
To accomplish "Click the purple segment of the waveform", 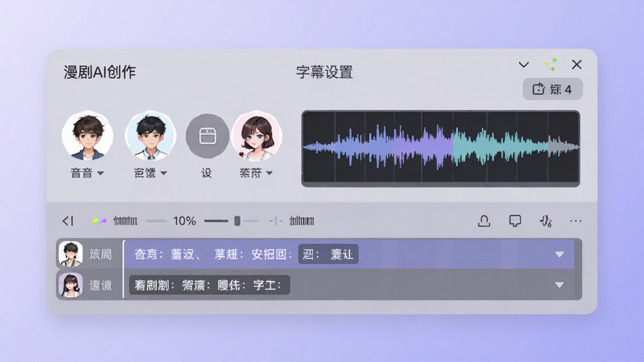I will 423,148.
